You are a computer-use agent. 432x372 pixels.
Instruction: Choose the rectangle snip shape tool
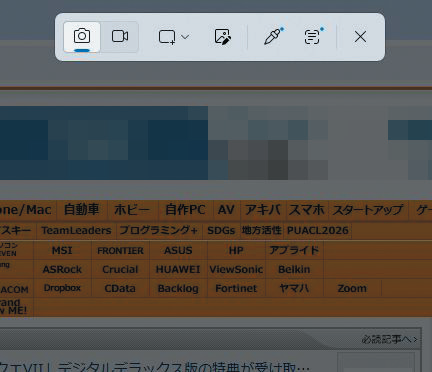point(167,37)
